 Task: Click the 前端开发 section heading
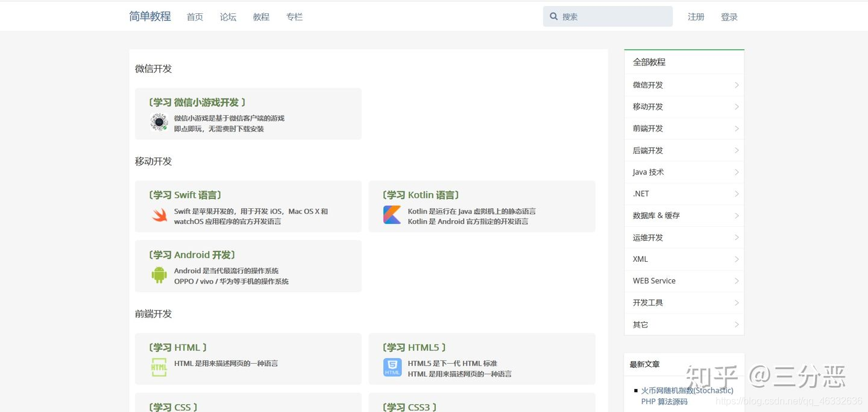154,314
